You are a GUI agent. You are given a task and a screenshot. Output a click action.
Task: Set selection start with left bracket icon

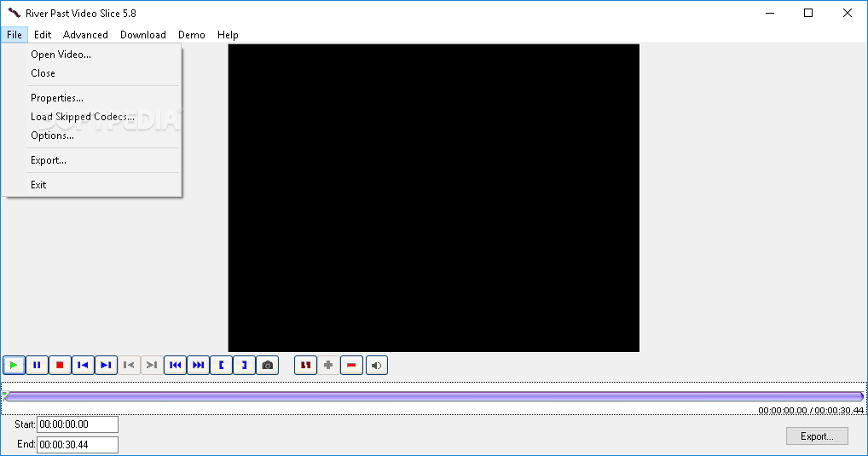point(222,366)
